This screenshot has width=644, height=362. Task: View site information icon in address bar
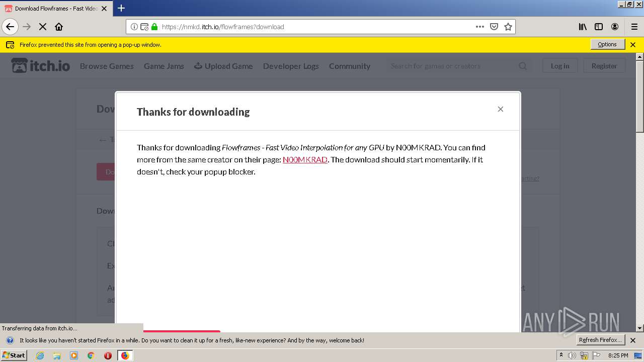(x=134, y=27)
